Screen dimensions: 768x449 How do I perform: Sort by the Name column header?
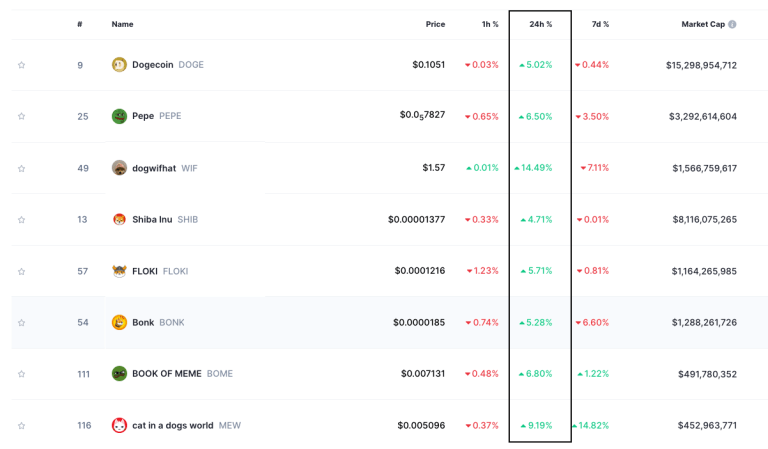[122, 24]
